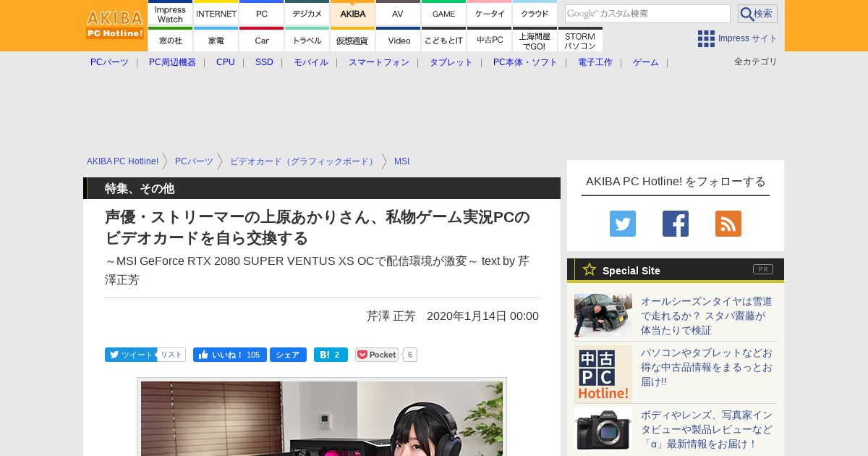
Task: Open the 窓の杜 tab
Action: (171, 39)
